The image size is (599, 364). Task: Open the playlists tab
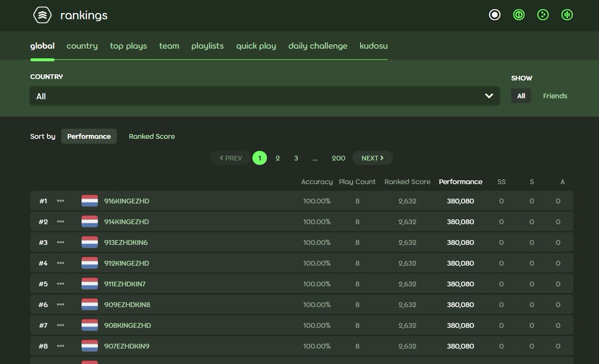pyautogui.click(x=208, y=46)
